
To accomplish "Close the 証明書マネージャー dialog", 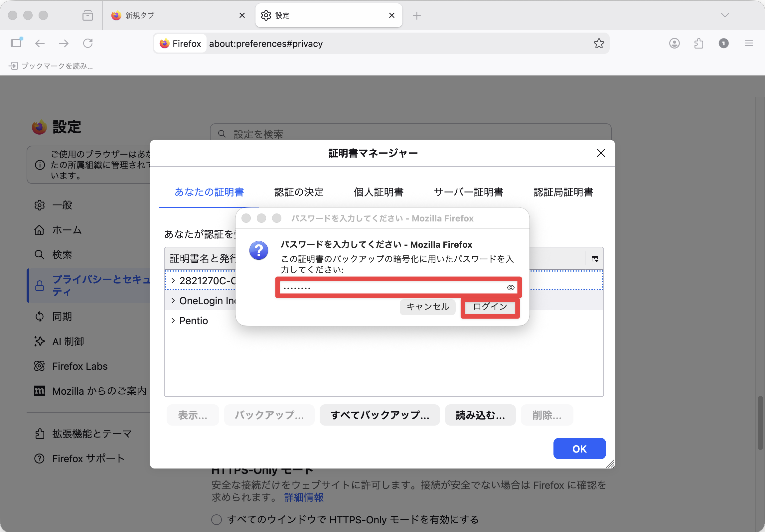I will pyautogui.click(x=601, y=153).
